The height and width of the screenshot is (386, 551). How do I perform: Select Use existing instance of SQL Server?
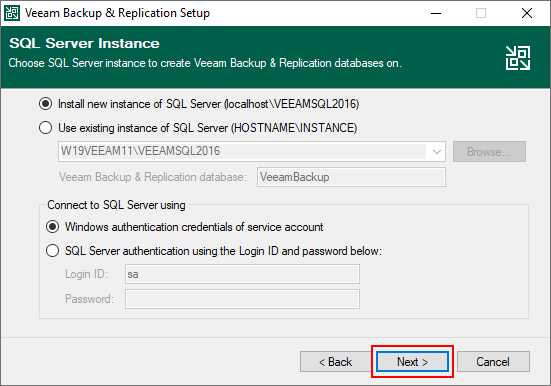pyautogui.click(x=46, y=128)
